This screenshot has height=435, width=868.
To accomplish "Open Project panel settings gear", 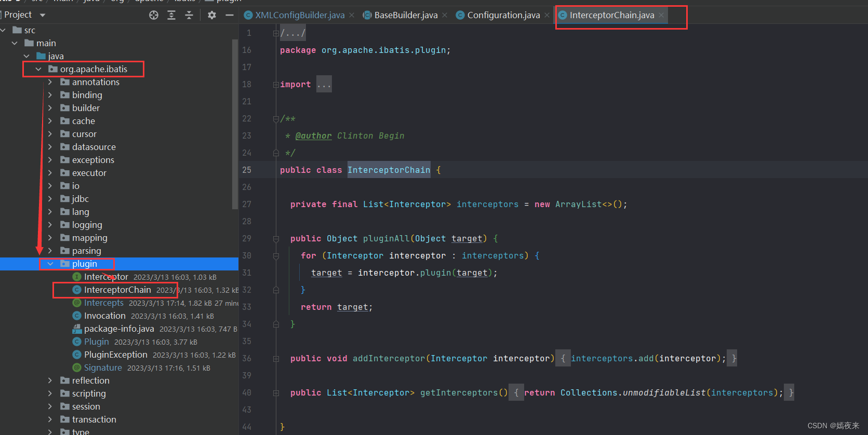I will click(x=212, y=15).
